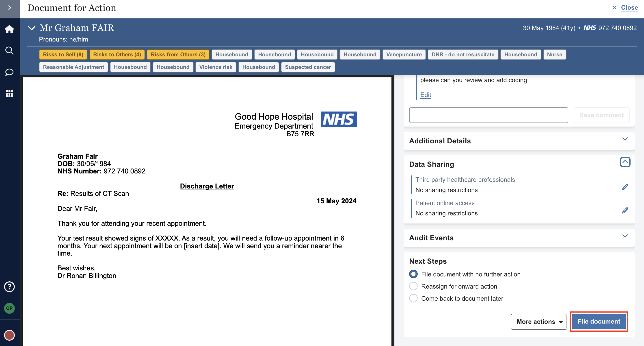644x346 pixels.
Task: Expand the Additional Details section
Action: pyautogui.click(x=625, y=139)
